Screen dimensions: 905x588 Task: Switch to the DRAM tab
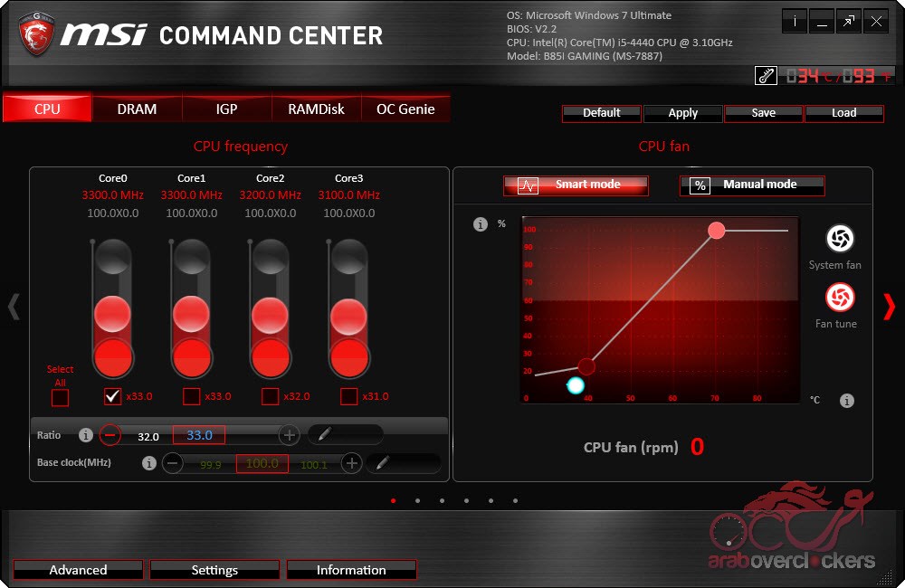tap(137, 109)
